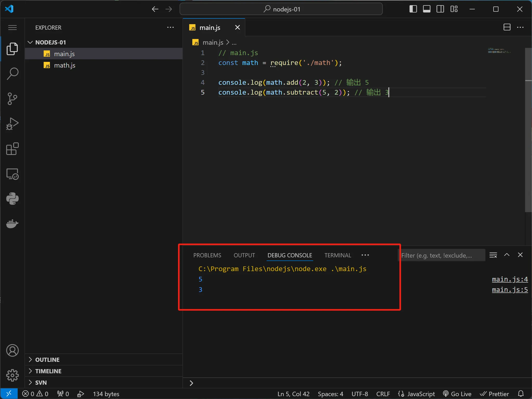The image size is (532, 399).
Task: Open the Run and Debug view
Action: pos(12,124)
